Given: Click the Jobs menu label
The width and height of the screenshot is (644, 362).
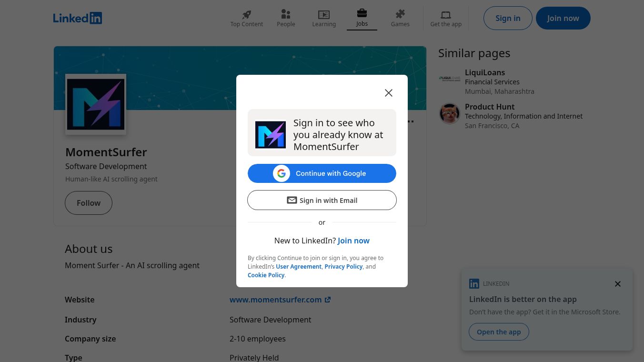Looking at the screenshot, I should [x=362, y=24].
